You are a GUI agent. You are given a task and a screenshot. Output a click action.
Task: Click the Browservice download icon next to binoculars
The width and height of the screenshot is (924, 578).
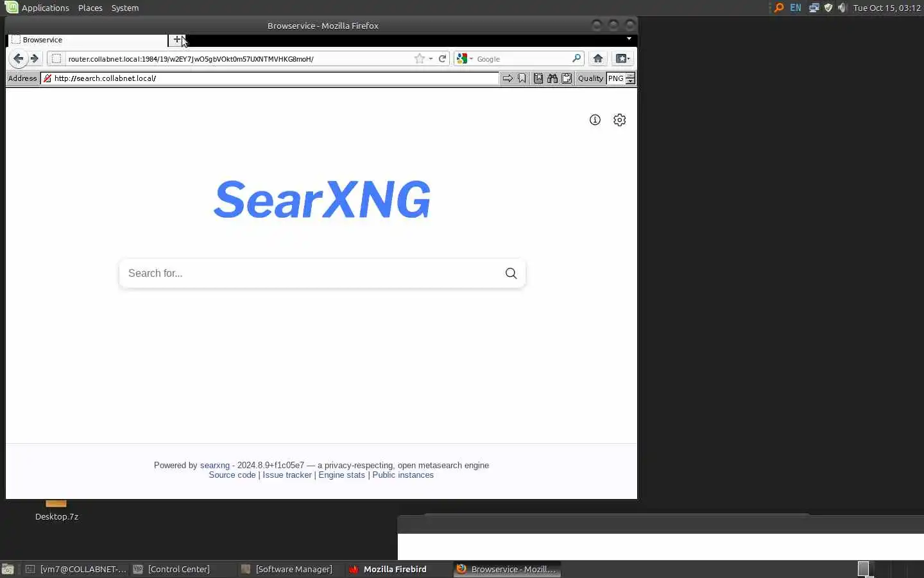click(x=538, y=78)
